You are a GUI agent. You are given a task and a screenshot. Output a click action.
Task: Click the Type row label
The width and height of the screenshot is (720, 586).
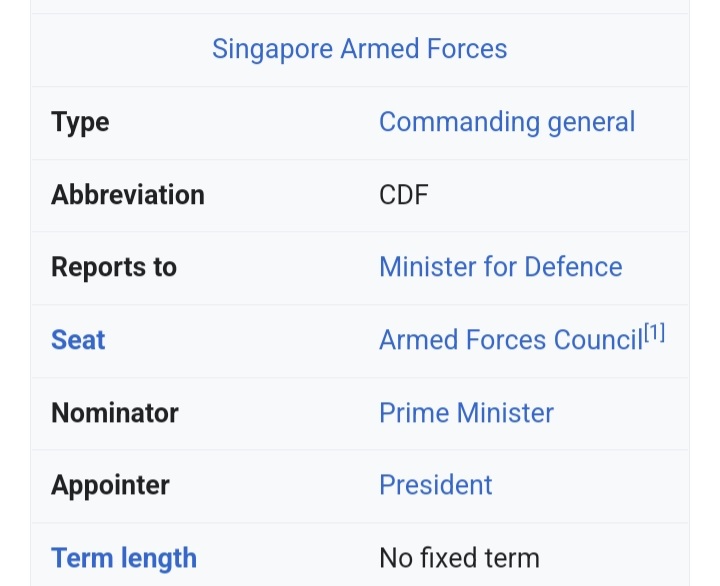(80, 123)
